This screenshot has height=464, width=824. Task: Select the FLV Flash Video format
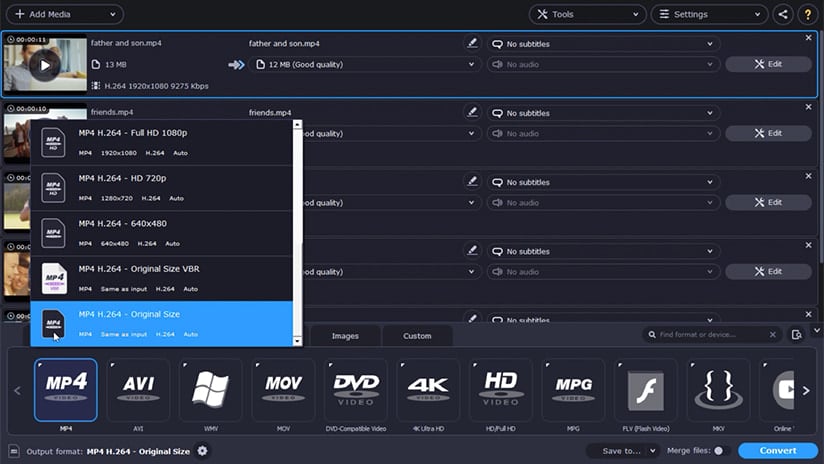click(x=646, y=390)
